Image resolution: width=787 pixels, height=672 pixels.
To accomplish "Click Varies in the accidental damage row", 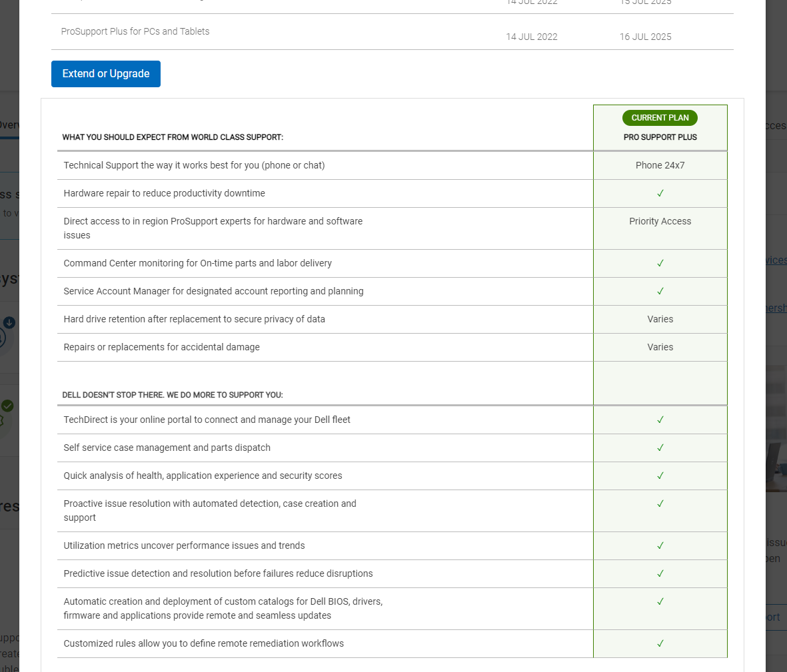I will click(x=660, y=347).
